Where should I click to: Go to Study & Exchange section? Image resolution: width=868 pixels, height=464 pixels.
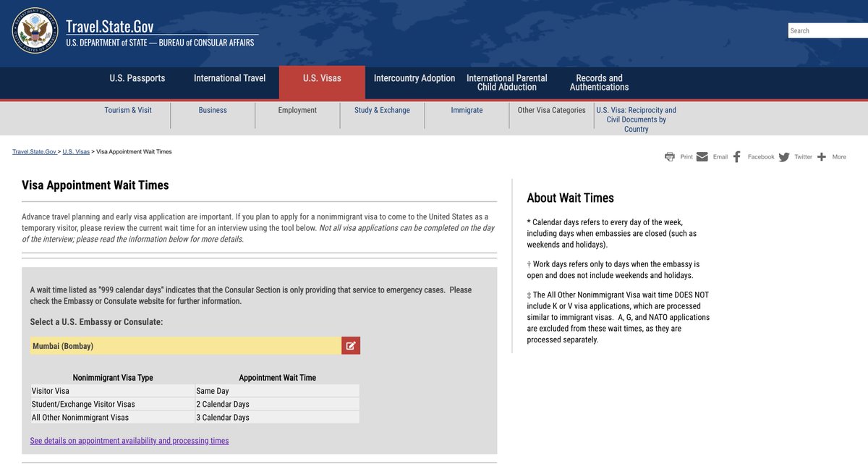coord(382,110)
